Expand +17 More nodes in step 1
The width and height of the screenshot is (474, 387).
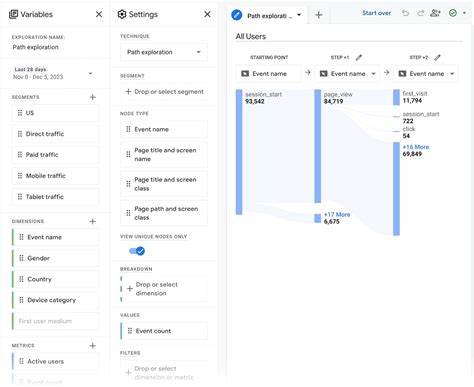(337, 215)
